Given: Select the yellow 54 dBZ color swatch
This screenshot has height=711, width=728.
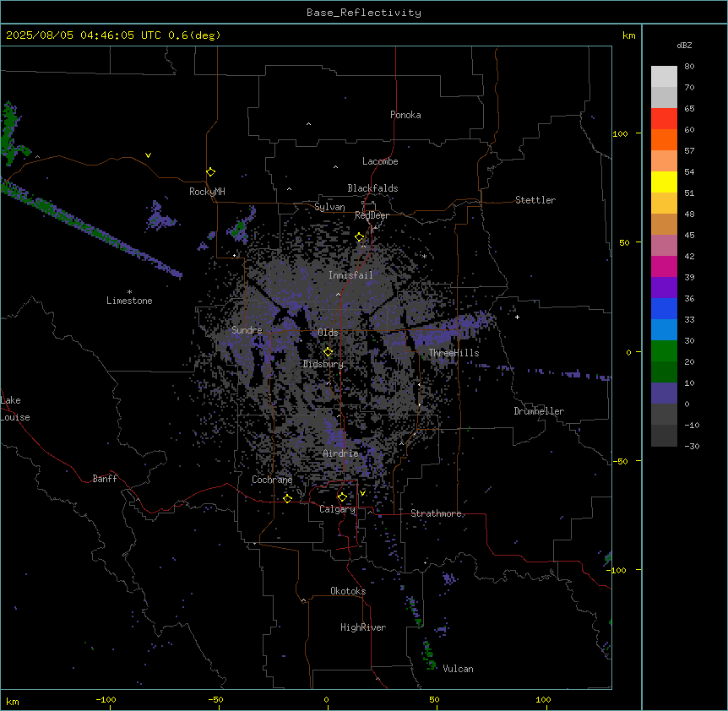Looking at the screenshot, I should point(664,182).
